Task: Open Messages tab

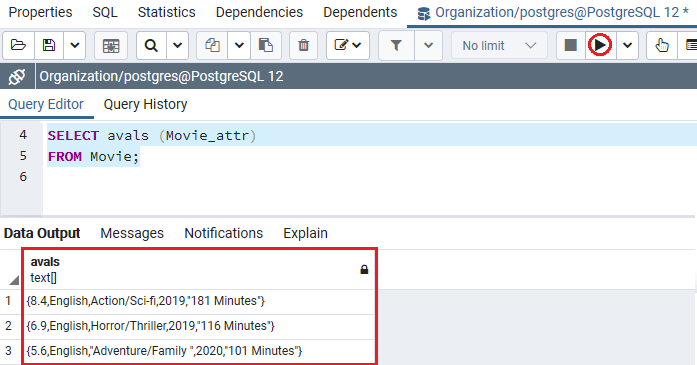Action: (132, 233)
